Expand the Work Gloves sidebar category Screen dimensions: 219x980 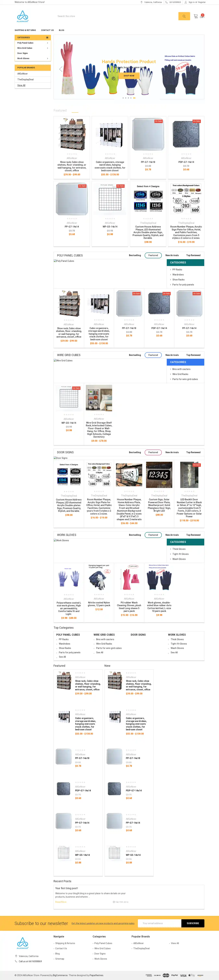48,59
